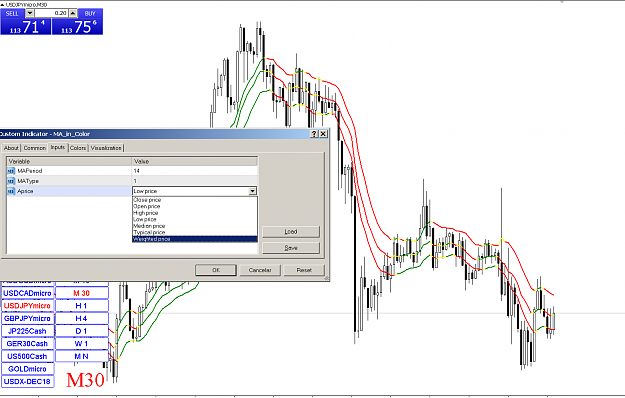Click the help question mark button in dialog
625x398 pixels.
314,134
